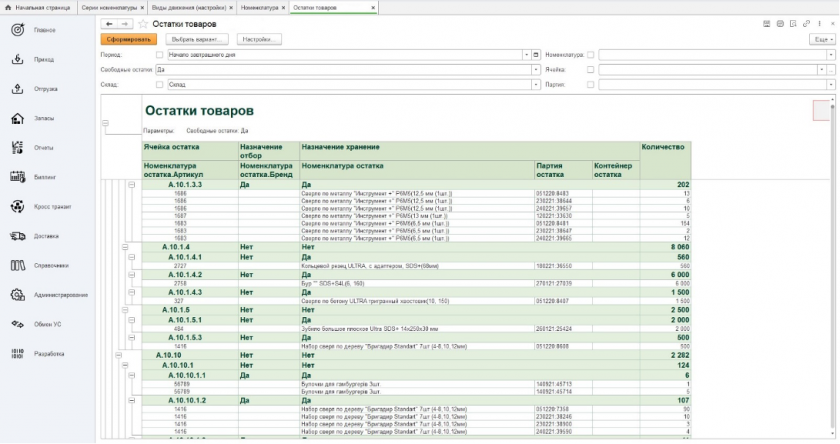Viewport: 840px width, 444px height.
Task: Go forward with the right arrow button
Action: (125, 24)
